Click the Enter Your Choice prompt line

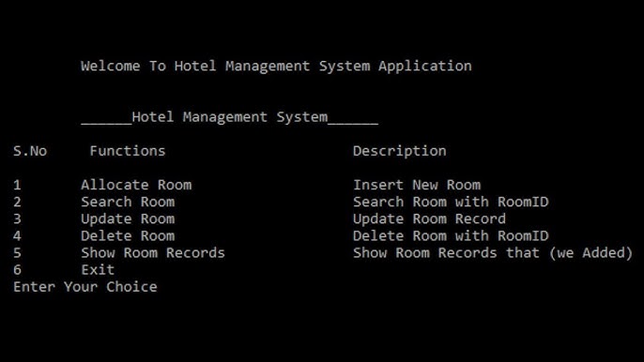[x=85, y=287]
